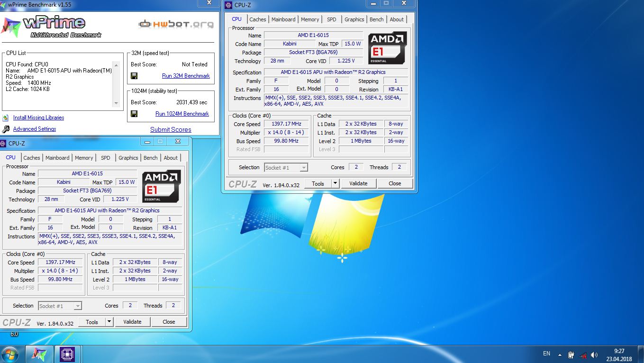Viewport: 644px width, 363px height.
Task: Click the wrench icon beside Advanced Settings
Action: point(6,129)
